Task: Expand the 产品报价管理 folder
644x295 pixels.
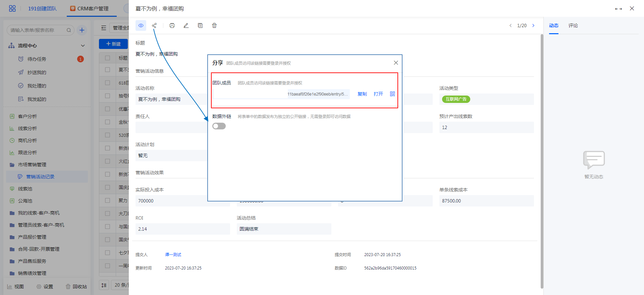Action: [32, 237]
